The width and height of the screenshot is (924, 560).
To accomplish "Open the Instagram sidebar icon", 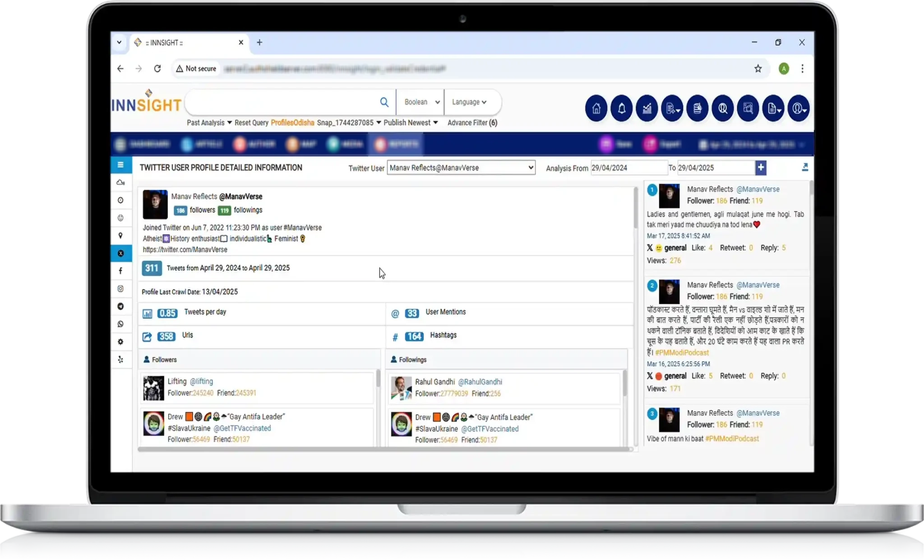I will (120, 289).
